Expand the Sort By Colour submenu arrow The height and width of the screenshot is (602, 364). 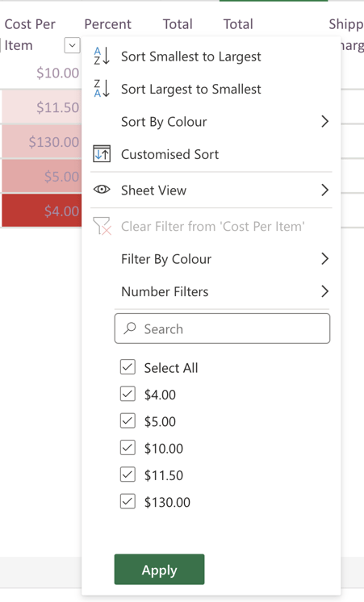pyautogui.click(x=324, y=121)
